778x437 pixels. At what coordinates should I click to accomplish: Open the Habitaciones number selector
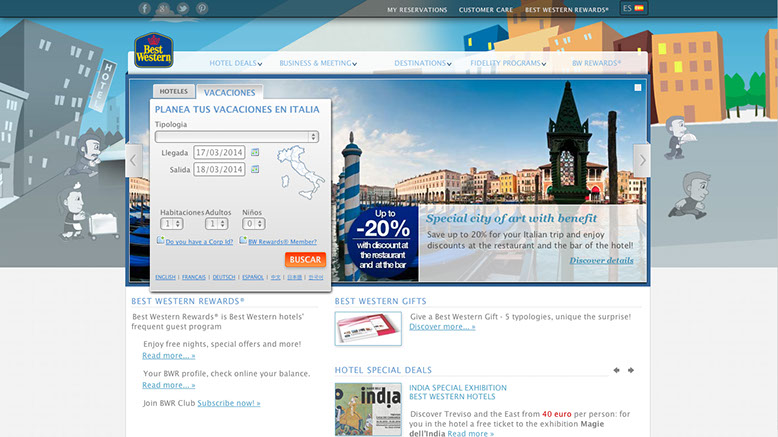pyautogui.click(x=172, y=224)
